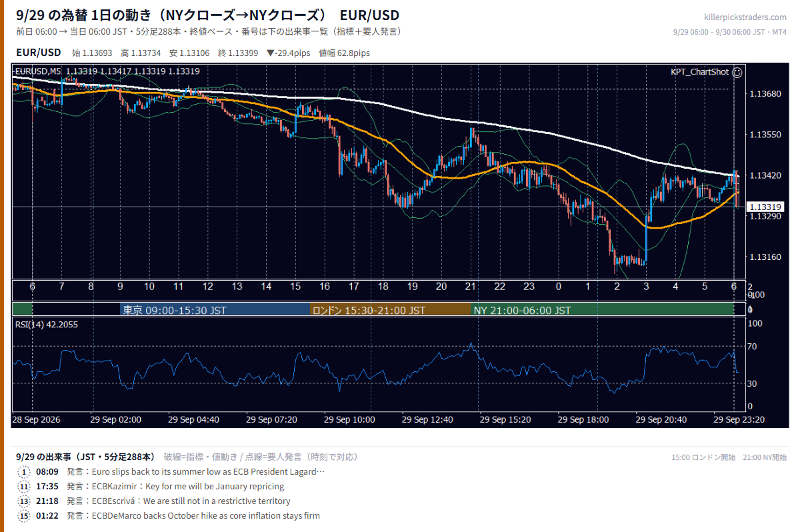The image size is (800, 532).
Task: Click the smiley face icon beside KPT_ChartShot
Action: [737, 71]
